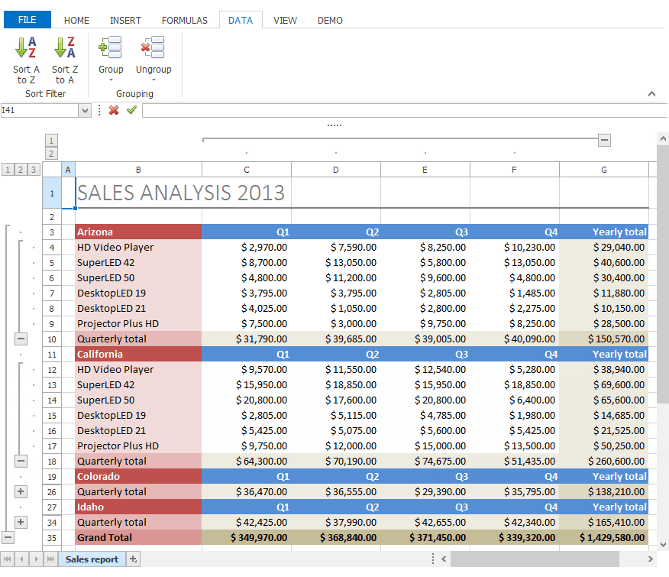
Task: Add a new sheet with plus icon
Action: pyautogui.click(x=134, y=559)
